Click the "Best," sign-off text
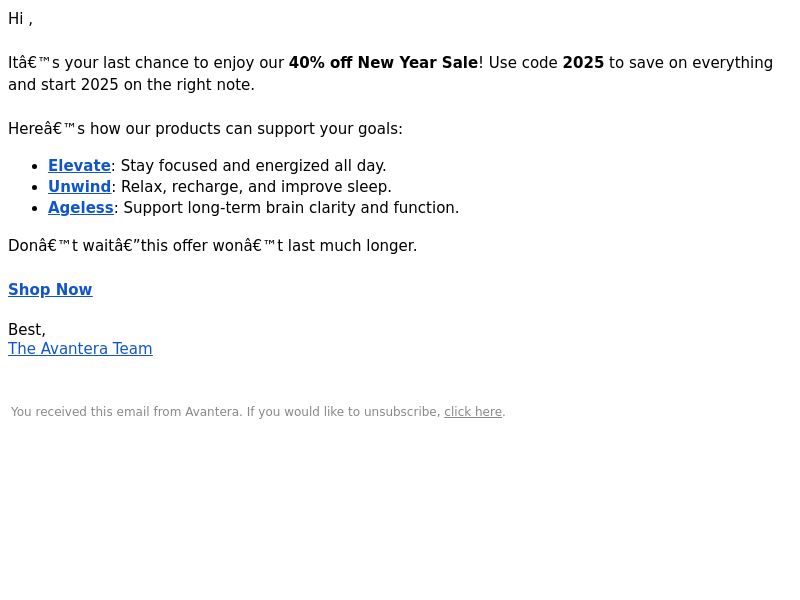Image resolution: width=800 pixels, height=600 pixels. [x=27, y=330]
